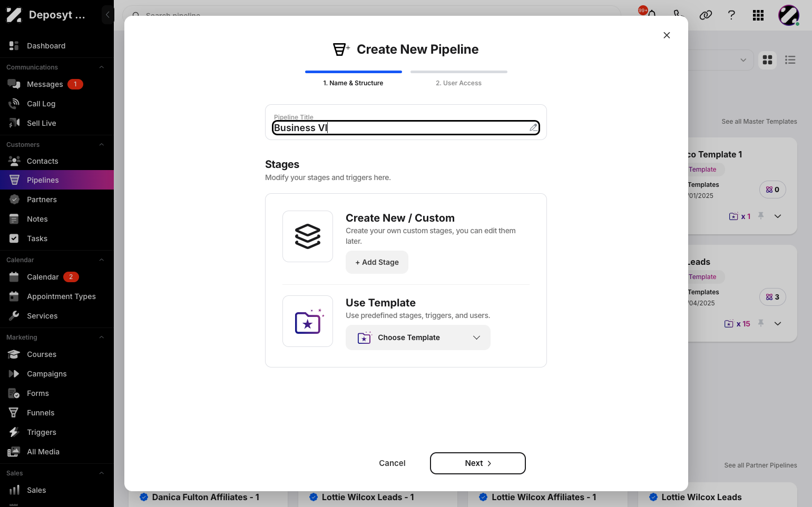
Task: Open See all Master Templates link
Action: click(759, 122)
